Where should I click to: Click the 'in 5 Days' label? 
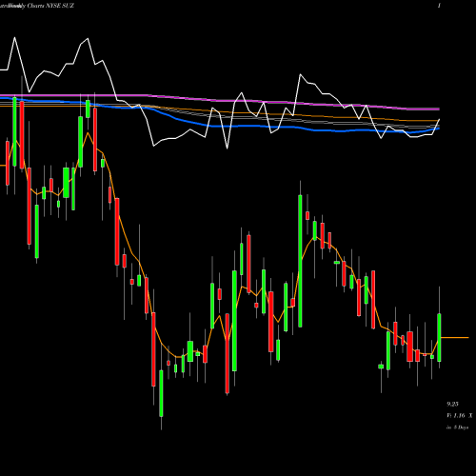coord(457,427)
